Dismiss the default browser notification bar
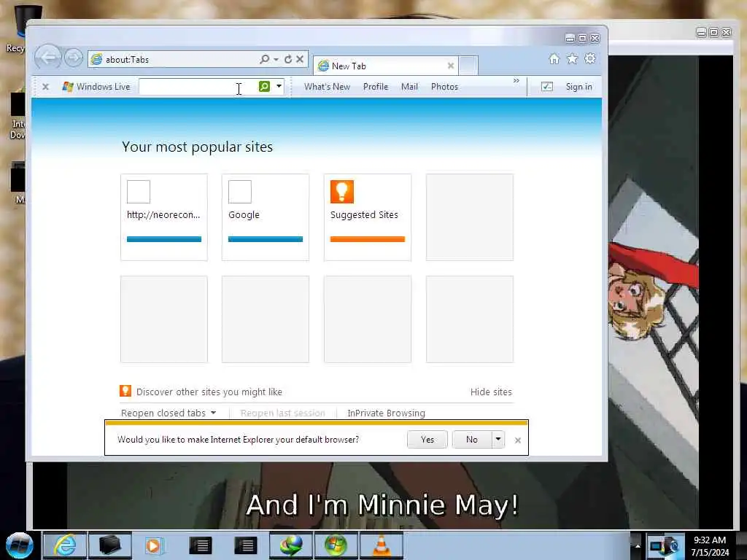The image size is (747, 560). tap(518, 440)
